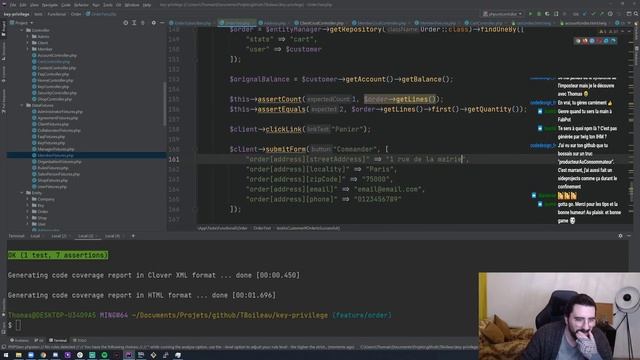Expand the Client folder
This screenshot has width=640, height=360.
[28, 42]
